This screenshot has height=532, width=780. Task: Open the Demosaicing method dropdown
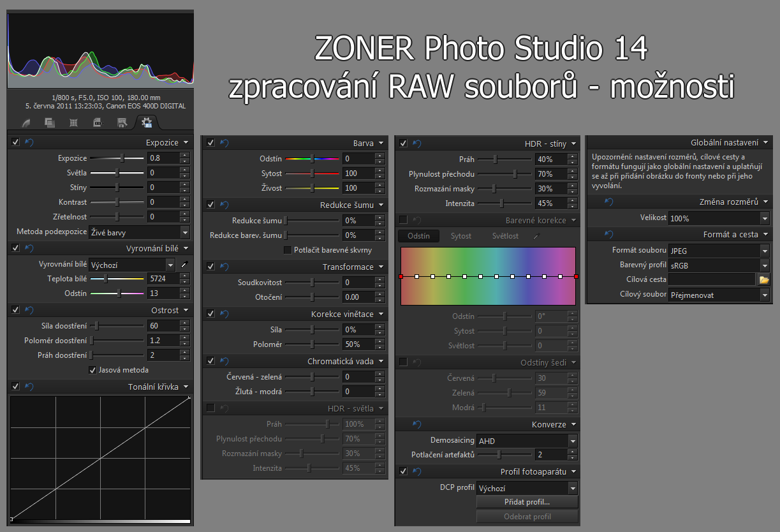pyautogui.click(x=527, y=441)
